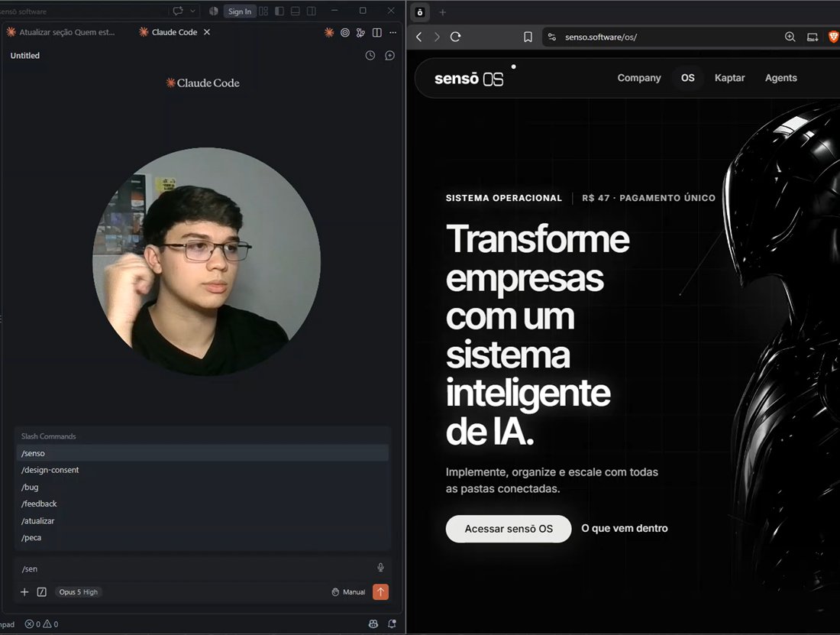Open Brave Shields lion icon
This screenshot has width=840, height=635.
click(833, 37)
